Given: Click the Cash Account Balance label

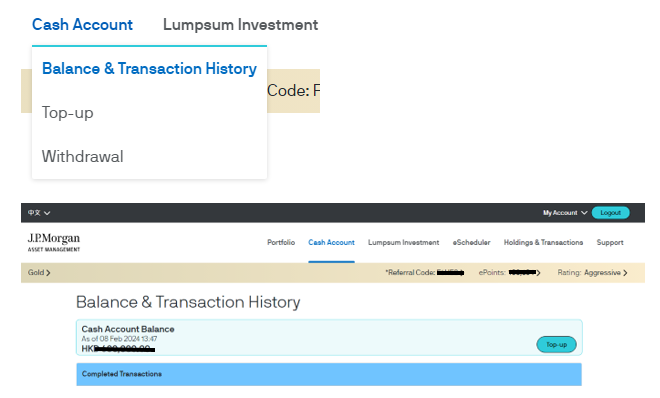Looking at the screenshot, I should pos(128,329).
